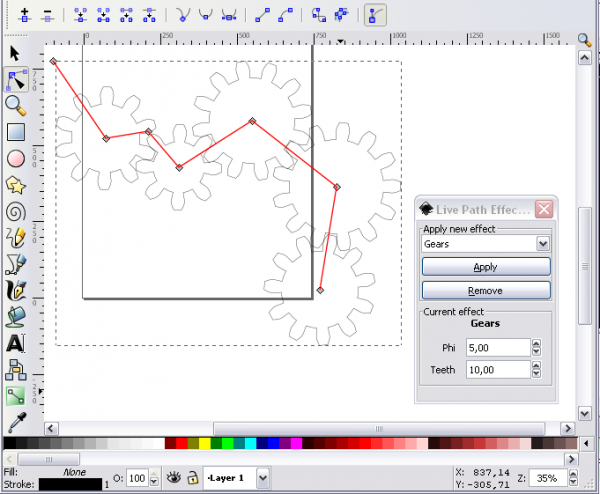This screenshot has height=494, width=600.
Task: Select the Text tool
Action: 16,343
